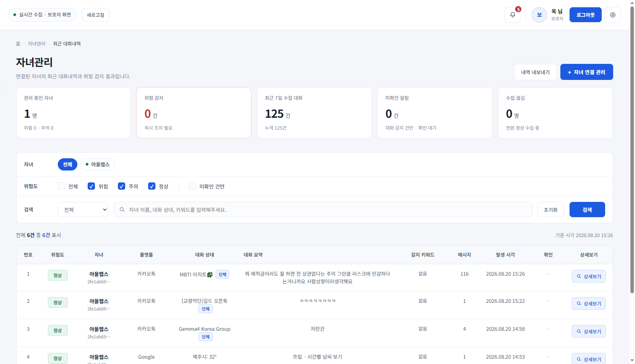This screenshot has height=364, width=635.
Task: Open 상세보기 for the Google 제주시 row
Action: [x=589, y=359]
